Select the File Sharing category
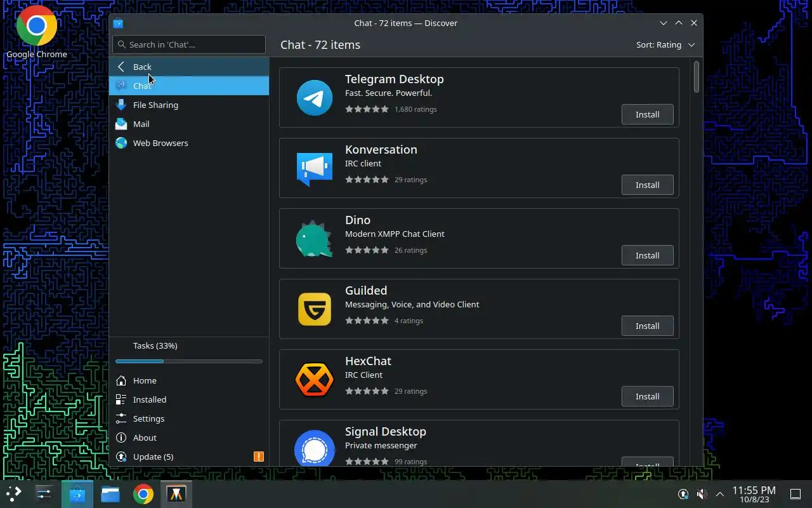Image resolution: width=812 pixels, height=508 pixels. [x=189, y=105]
